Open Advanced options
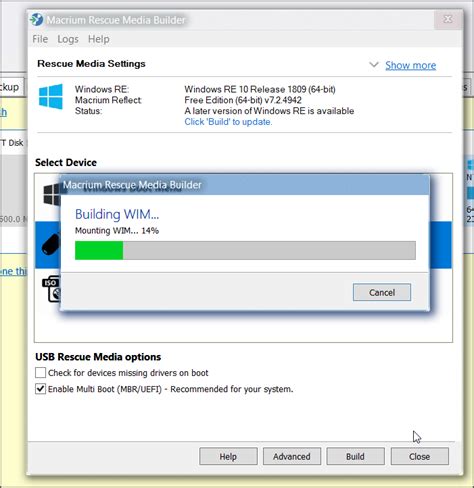The height and width of the screenshot is (488, 474). [292, 456]
